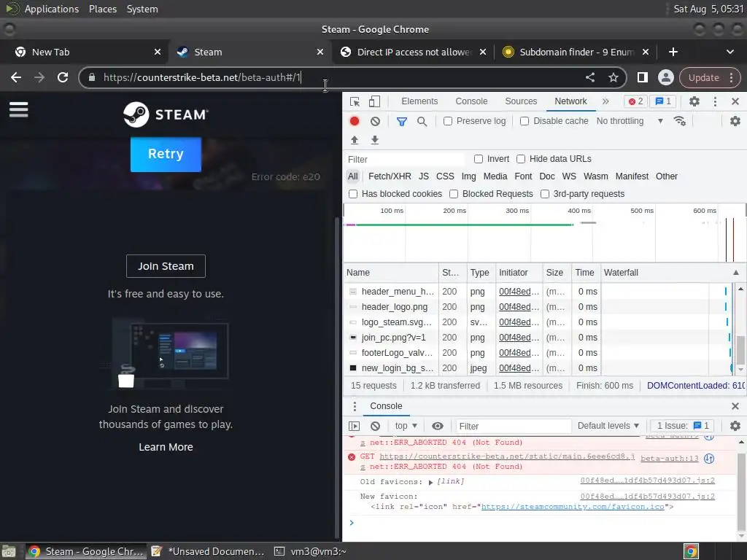Screen dimensions: 747x560
Task: Close the Console drawer
Action: (x=735, y=406)
